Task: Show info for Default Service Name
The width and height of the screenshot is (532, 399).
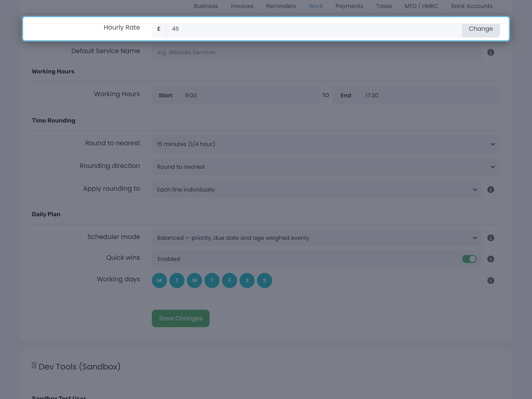Action: pyautogui.click(x=491, y=52)
